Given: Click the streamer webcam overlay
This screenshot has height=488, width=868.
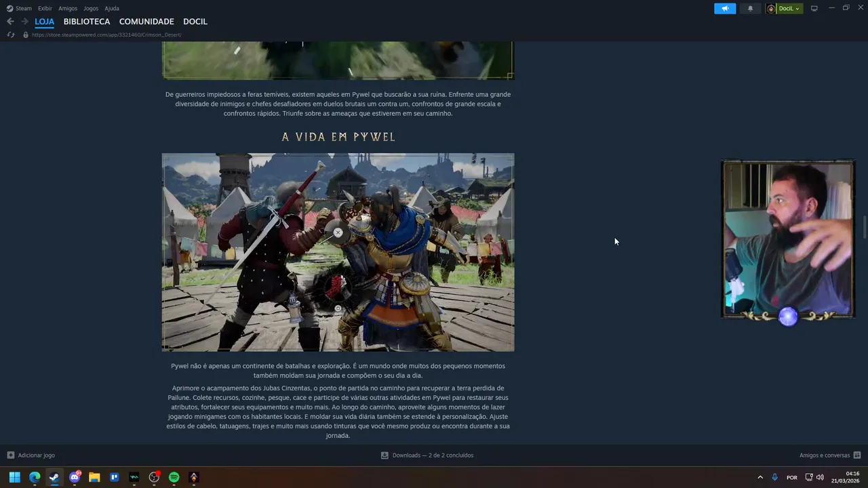Looking at the screenshot, I should [x=788, y=239].
